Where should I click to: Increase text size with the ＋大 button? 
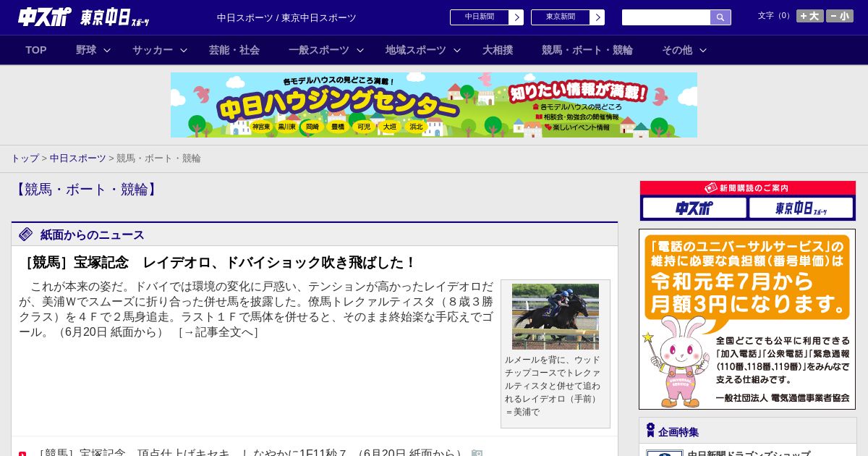810,16
